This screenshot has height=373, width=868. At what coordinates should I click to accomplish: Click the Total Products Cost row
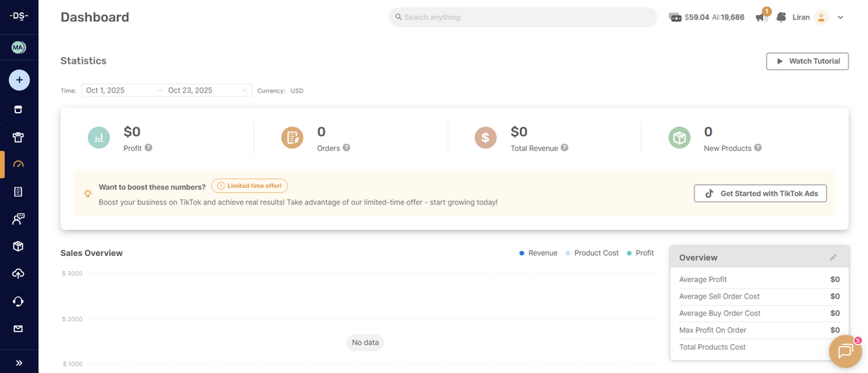click(x=759, y=347)
